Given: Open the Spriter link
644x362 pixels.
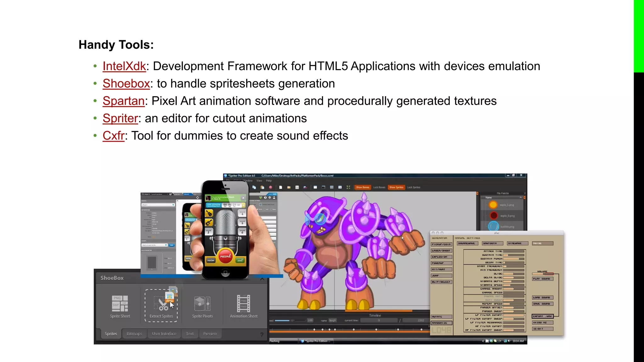Looking at the screenshot, I should (x=120, y=118).
